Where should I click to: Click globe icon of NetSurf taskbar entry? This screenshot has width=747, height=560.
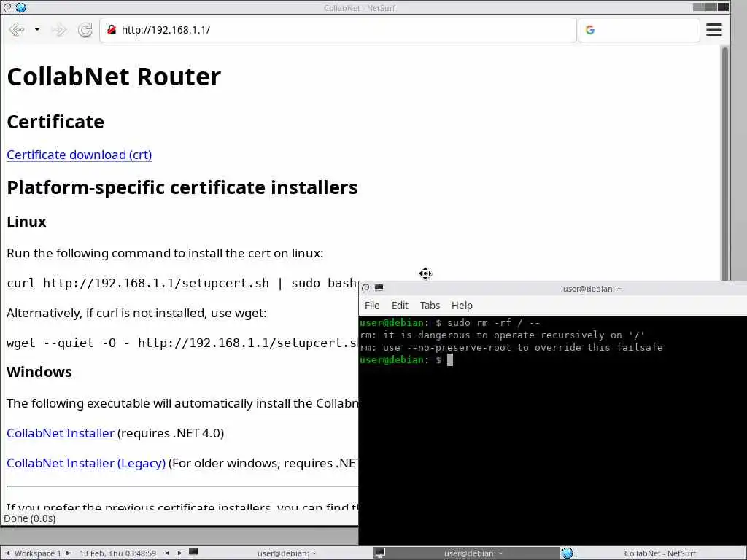coord(567,553)
